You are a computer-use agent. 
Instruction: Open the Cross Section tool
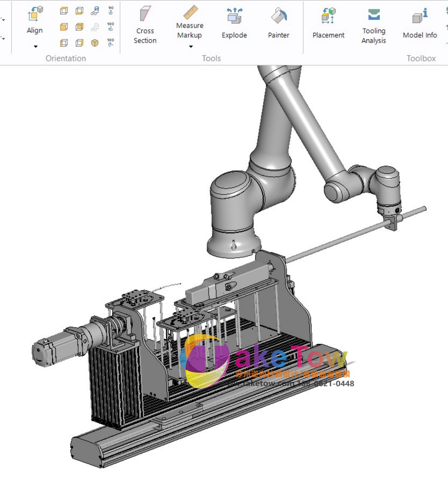point(145,25)
